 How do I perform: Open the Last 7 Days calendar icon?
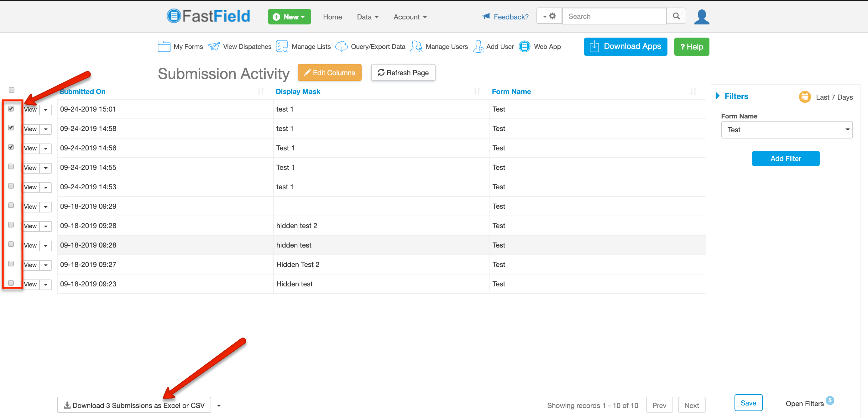coord(805,97)
